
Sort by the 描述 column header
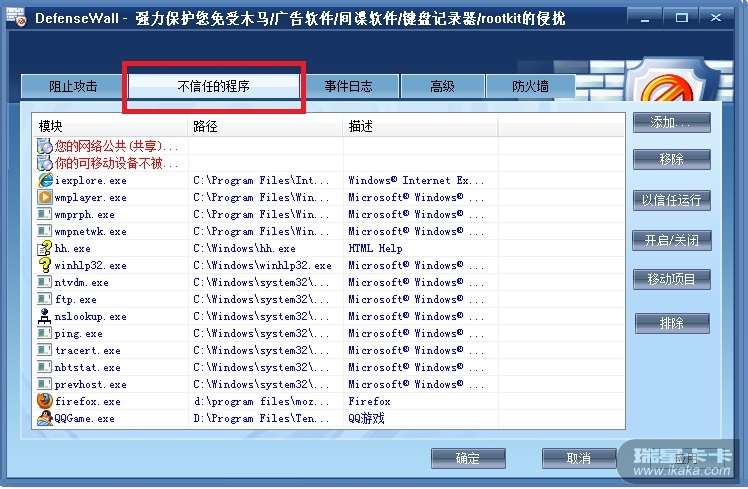click(x=420, y=126)
